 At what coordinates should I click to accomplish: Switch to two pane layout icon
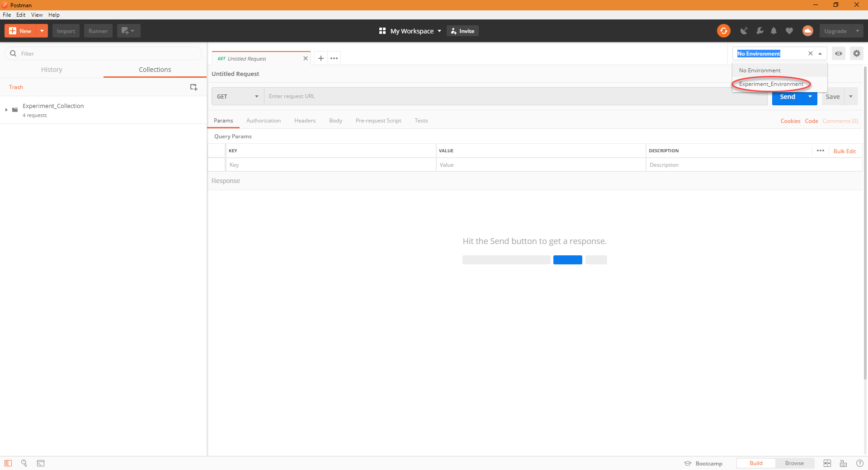click(x=827, y=463)
